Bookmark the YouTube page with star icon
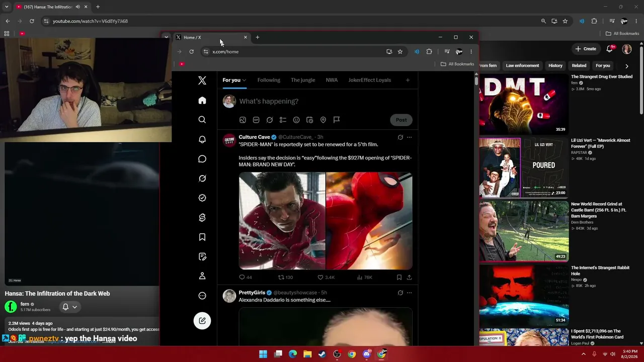 pos(565,21)
